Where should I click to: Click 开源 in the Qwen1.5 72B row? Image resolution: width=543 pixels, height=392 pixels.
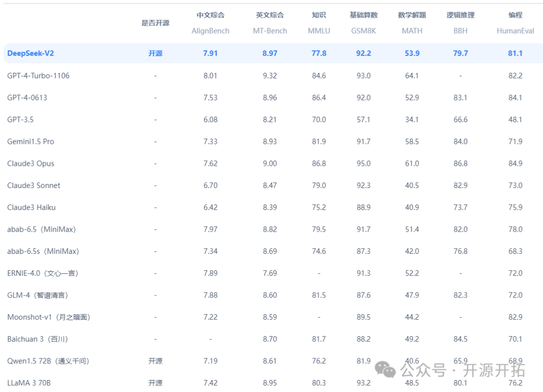point(155,361)
